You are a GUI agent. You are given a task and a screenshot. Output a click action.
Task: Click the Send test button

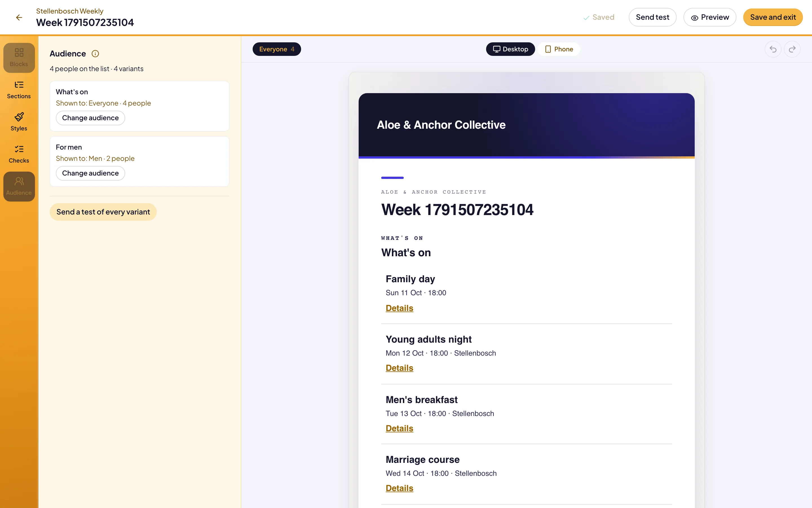652,17
